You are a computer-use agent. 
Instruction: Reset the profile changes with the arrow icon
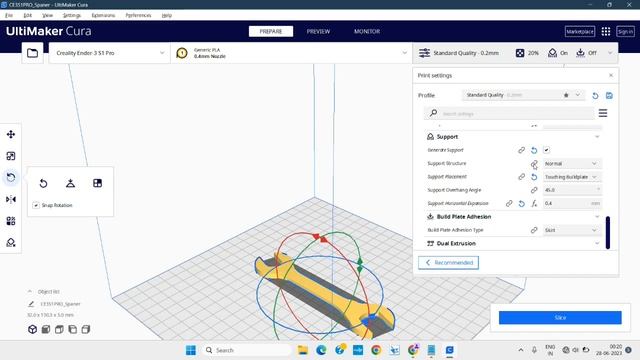(595, 96)
